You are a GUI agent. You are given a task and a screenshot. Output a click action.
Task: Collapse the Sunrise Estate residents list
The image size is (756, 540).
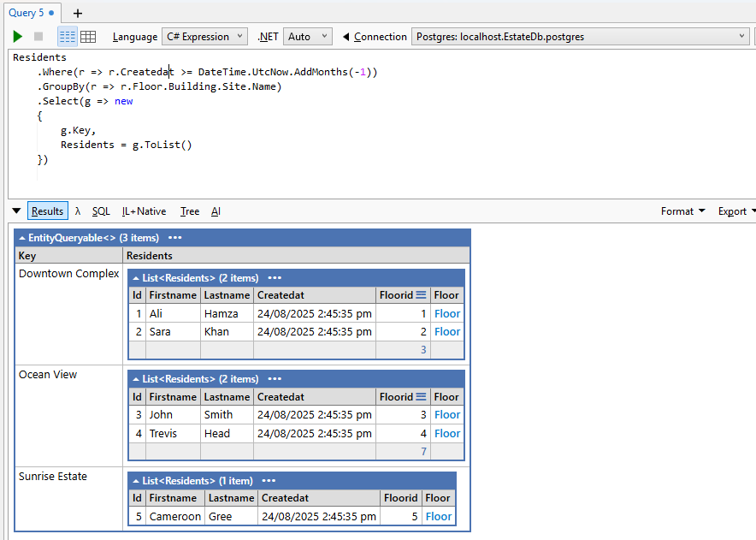click(x=137, y=479)
